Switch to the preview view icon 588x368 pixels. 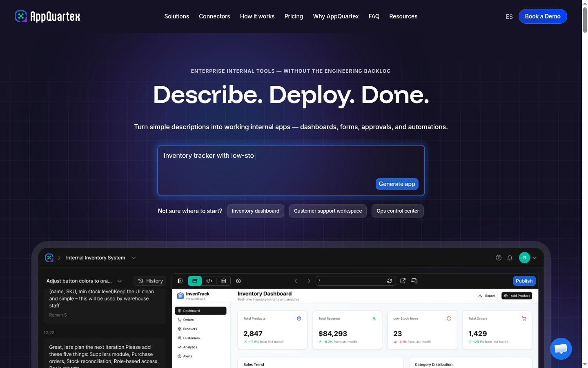(195, 281)
